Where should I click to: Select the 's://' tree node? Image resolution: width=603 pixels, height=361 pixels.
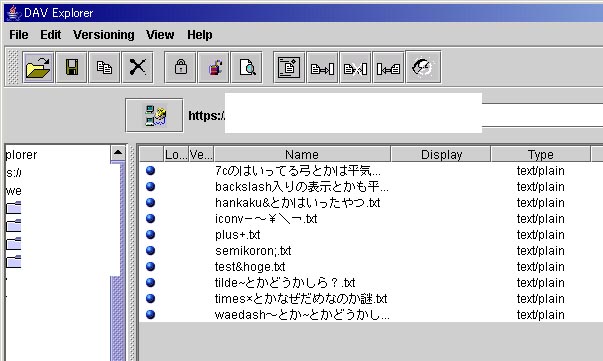click(x=14, y=173)
